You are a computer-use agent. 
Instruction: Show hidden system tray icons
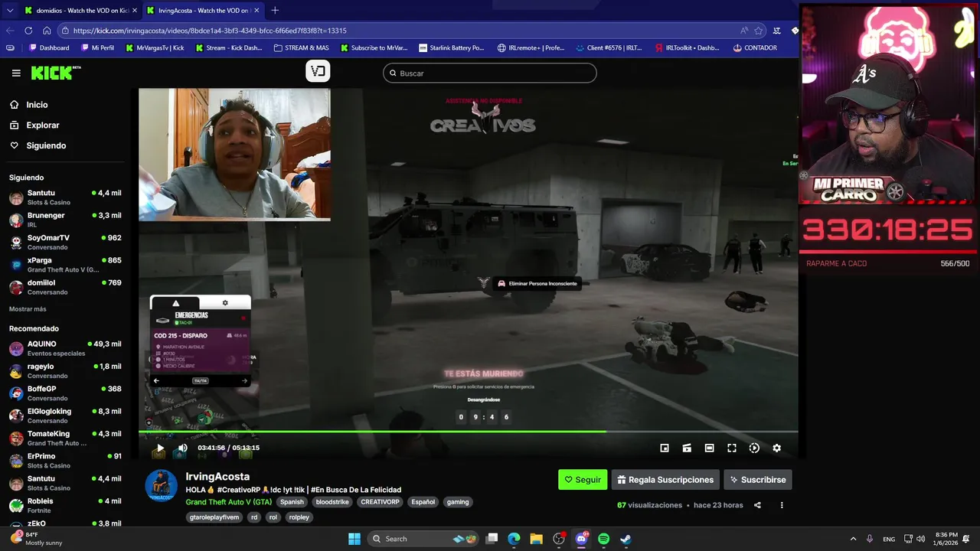(x=853, y=539)
